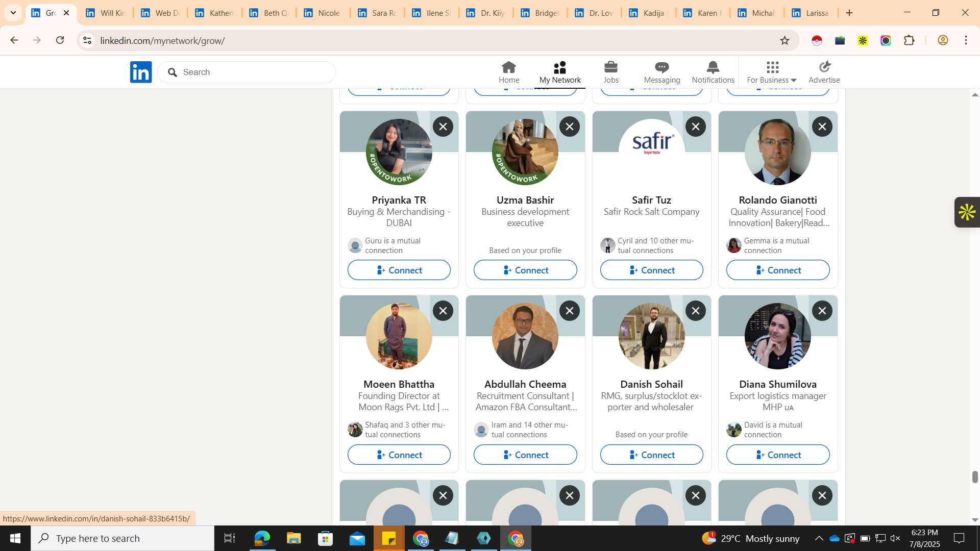Dismiss the Safir Tuz suggestion card

point(696,127)
